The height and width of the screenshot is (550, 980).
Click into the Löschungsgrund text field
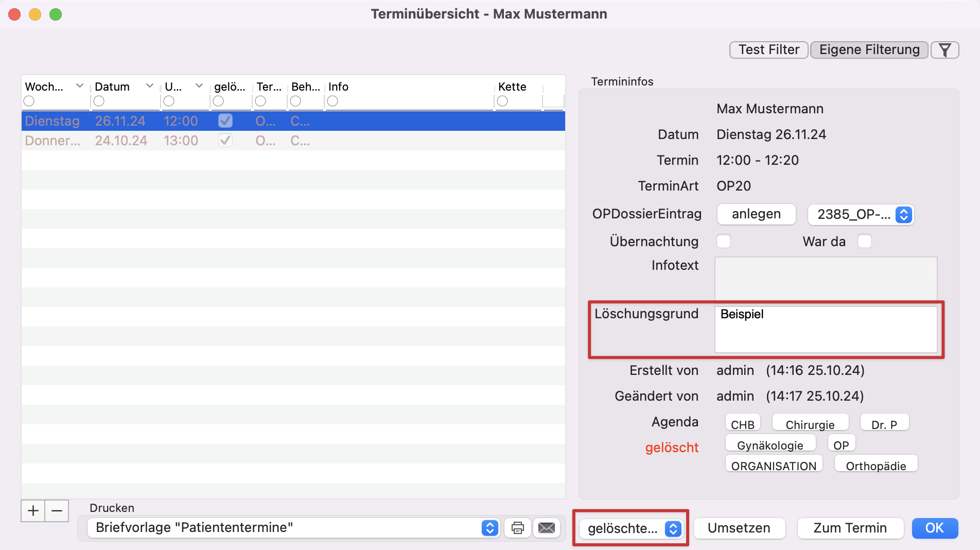click(826, 330)
